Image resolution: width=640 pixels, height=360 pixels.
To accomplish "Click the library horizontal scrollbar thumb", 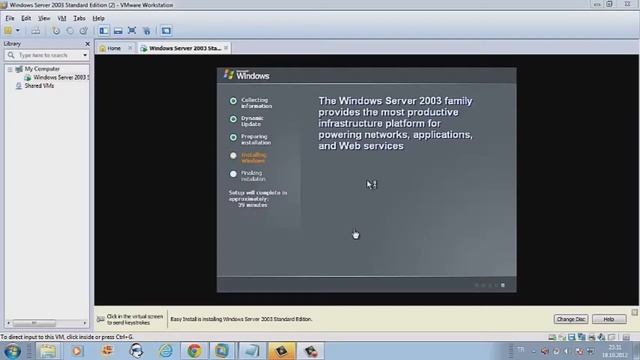I will tap(34, 323).
